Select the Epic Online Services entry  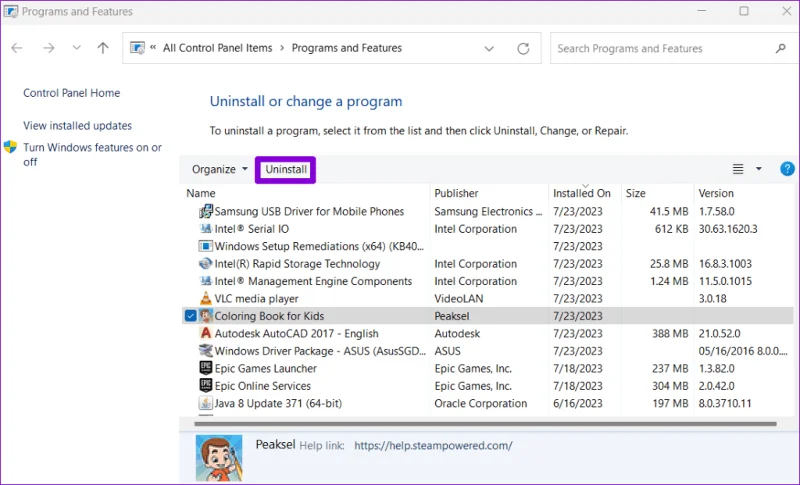(263, 386)
